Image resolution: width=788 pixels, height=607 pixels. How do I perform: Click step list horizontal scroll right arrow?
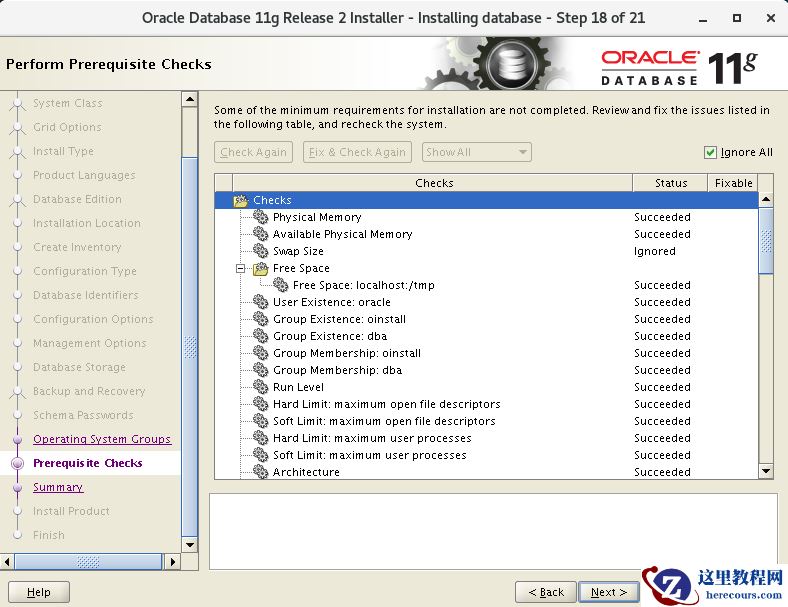[x=172, y=561]
